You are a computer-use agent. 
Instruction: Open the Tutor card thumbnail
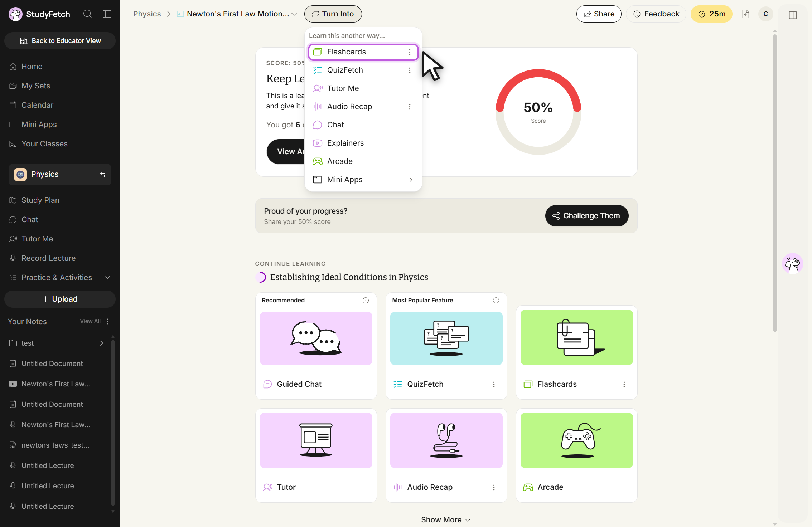pyautogui.click(x=316, y=440)
